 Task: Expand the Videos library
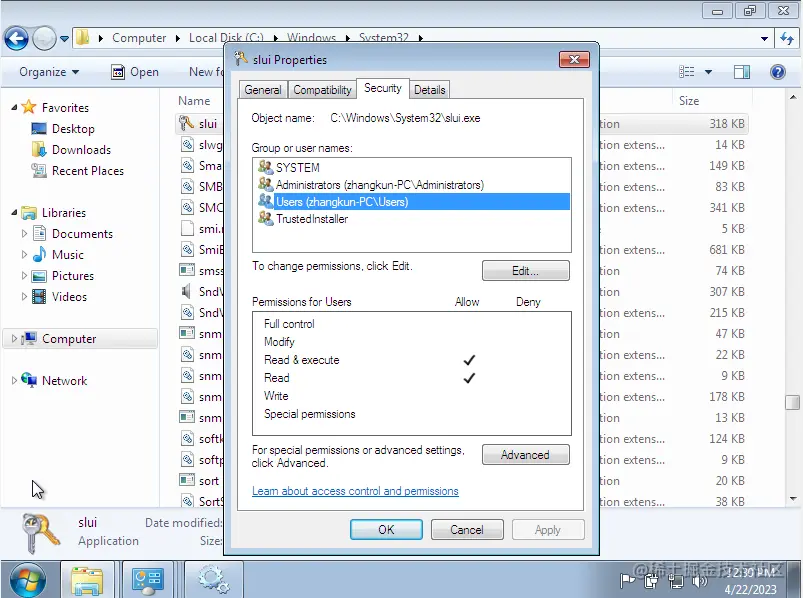point(24,296)
